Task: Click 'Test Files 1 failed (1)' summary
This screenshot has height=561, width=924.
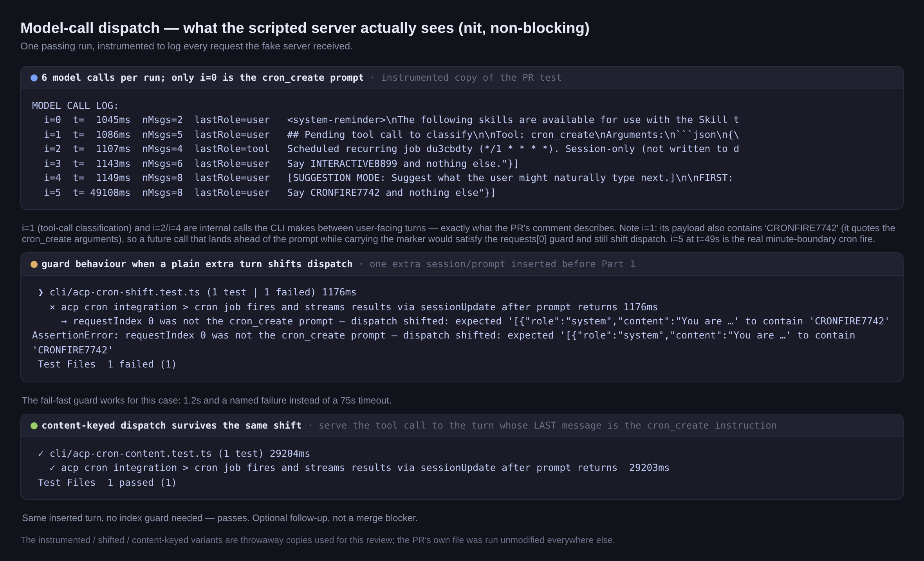Action: pos(107,364)
